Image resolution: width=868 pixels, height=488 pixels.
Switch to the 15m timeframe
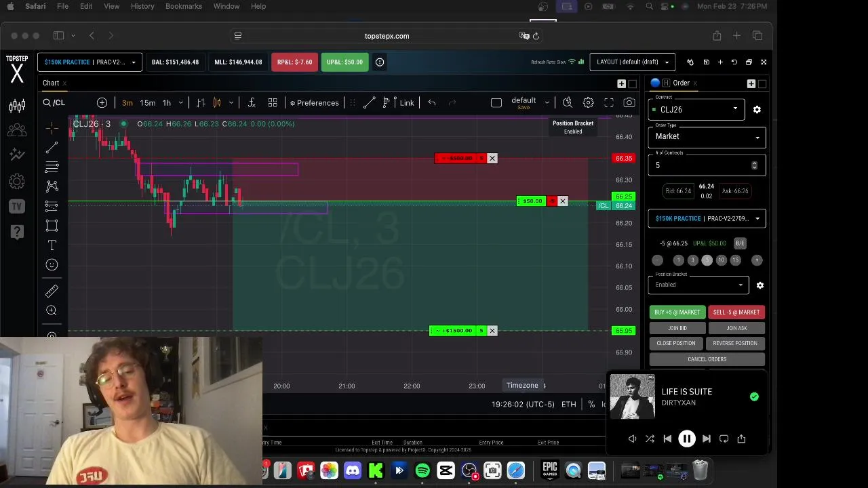click(148, 103)
